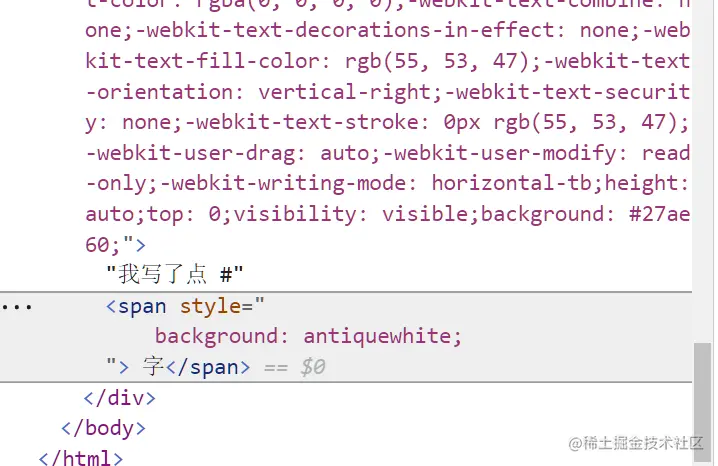Click the "== $0" console reference marker
Screen dimensions: 718x466
pos(294,367)
